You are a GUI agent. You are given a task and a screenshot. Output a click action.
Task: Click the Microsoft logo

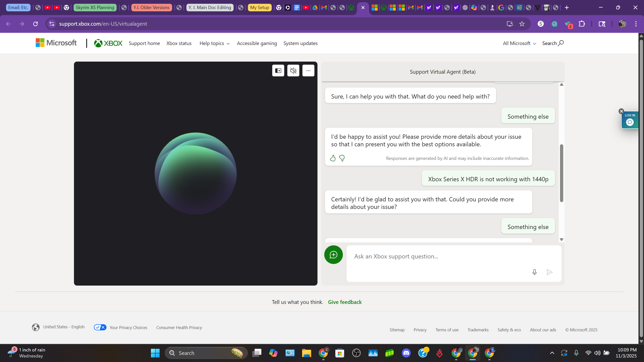(56, 43)
